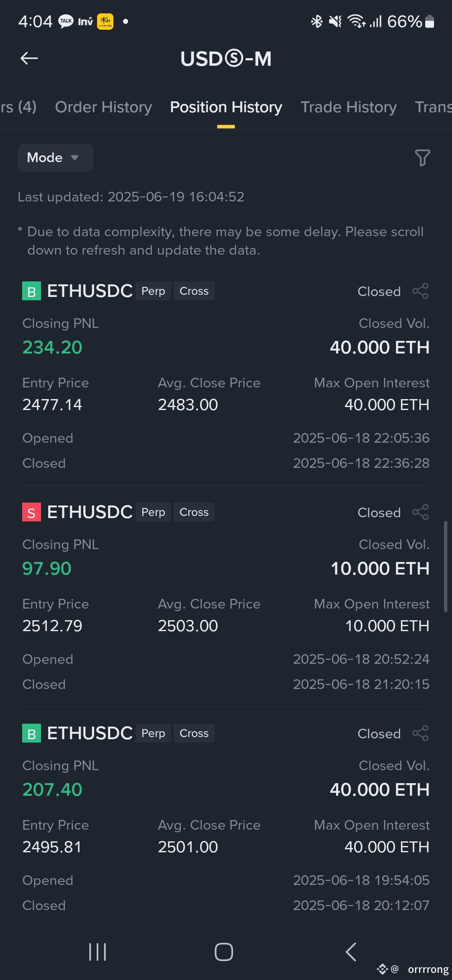The height and width of the screenshot is (980, 452).
Task: Share the 234.20 PNL position
Action: [x=421, y=291]
